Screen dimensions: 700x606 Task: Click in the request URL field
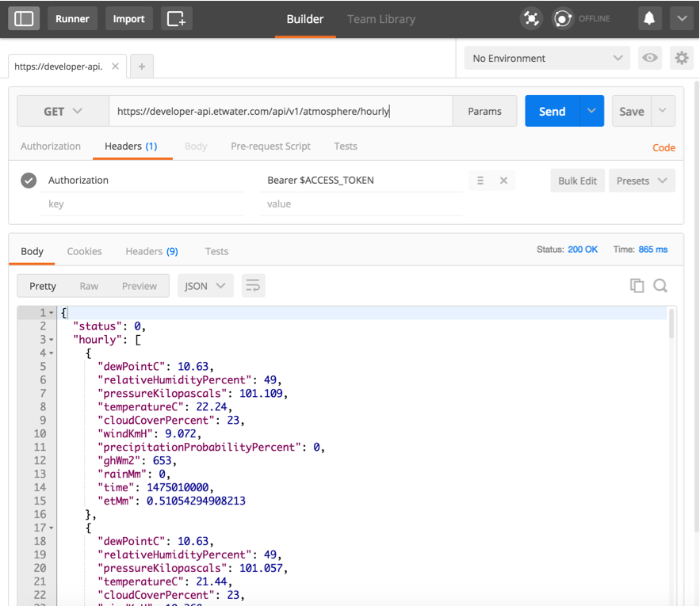click(x=281, y=111)
